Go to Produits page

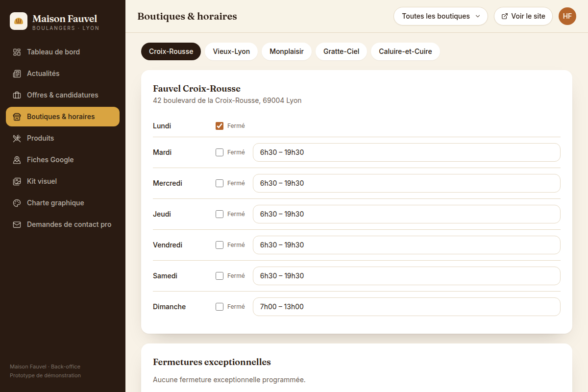click(x=63, y=138)
